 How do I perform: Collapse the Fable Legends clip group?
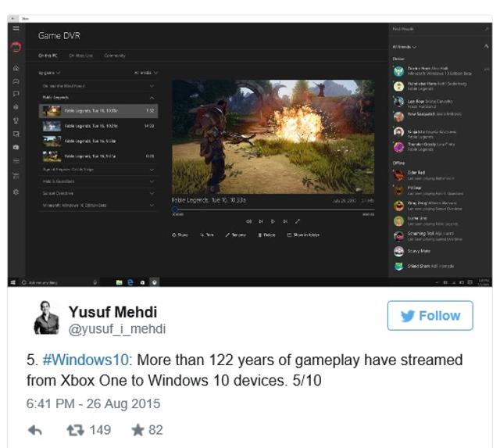[152, 98]
